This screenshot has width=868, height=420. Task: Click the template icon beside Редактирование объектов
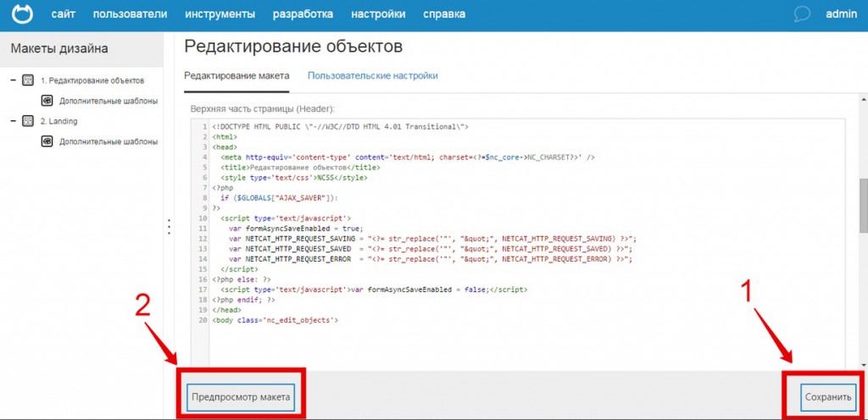(27, 80)
